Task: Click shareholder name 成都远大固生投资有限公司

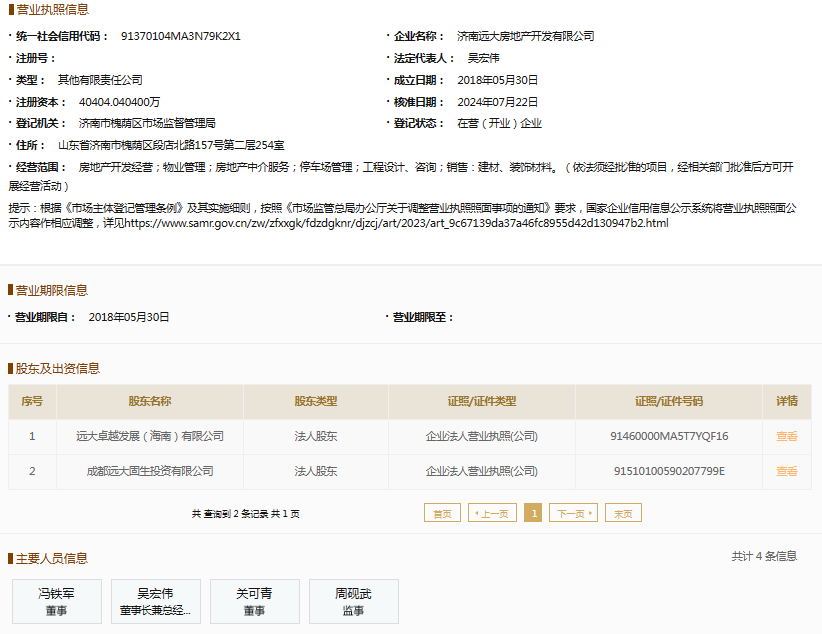Action: (x=150, y=471)
